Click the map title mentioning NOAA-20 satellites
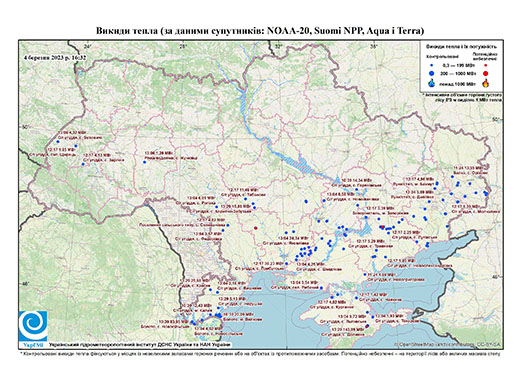Screen dimensions: 520x368 (x=260, y=31)
